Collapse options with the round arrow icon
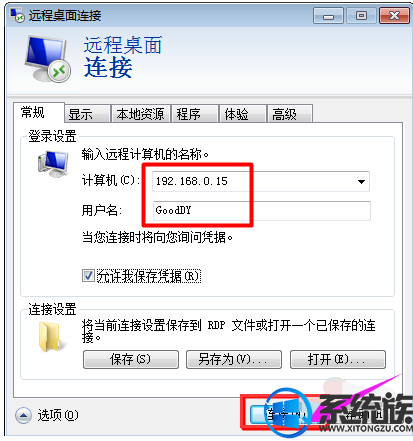 coord(23,415)
